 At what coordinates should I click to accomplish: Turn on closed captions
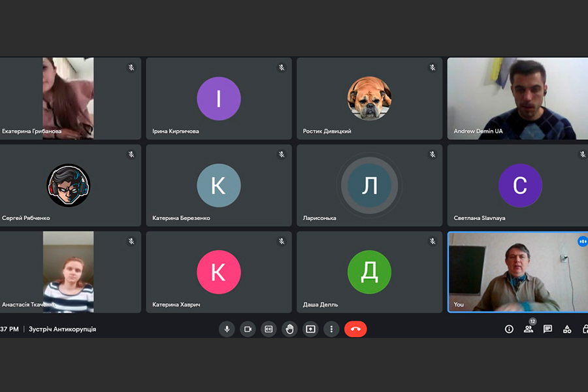pyautogui.click(x=269, y=329)
